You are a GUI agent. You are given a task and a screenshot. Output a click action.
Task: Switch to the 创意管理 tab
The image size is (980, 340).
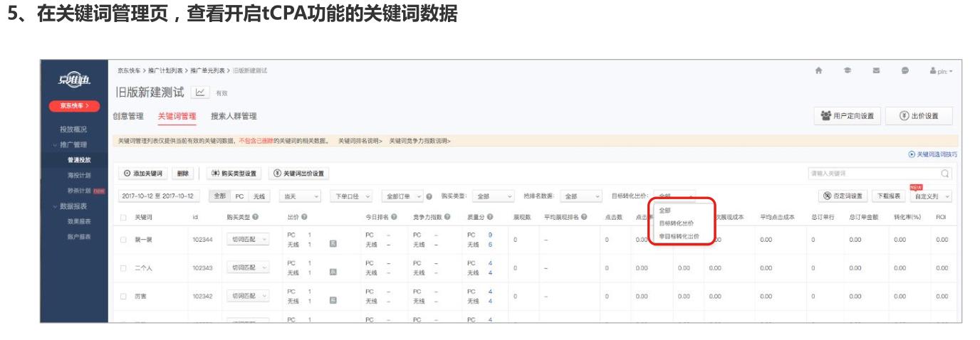click(129, 116)
